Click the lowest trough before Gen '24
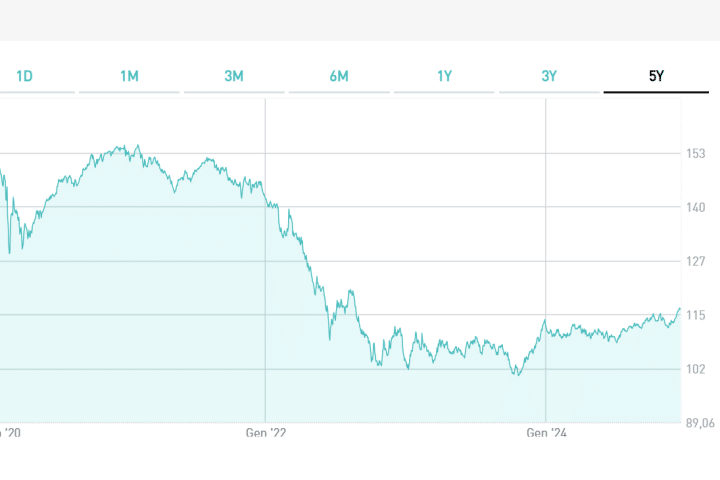 517,375
